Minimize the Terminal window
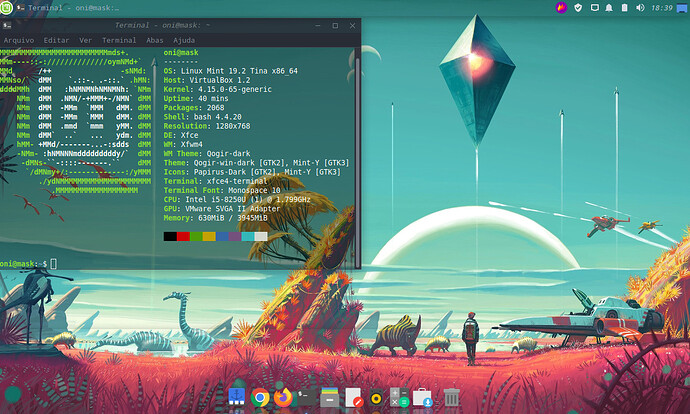Screen dimensions: 690x414 318,26
